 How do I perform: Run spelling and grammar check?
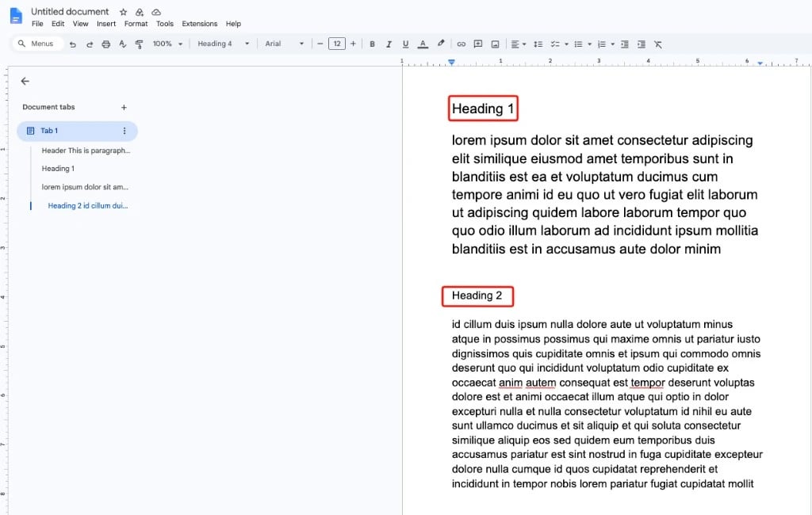(x=122, y=44)
